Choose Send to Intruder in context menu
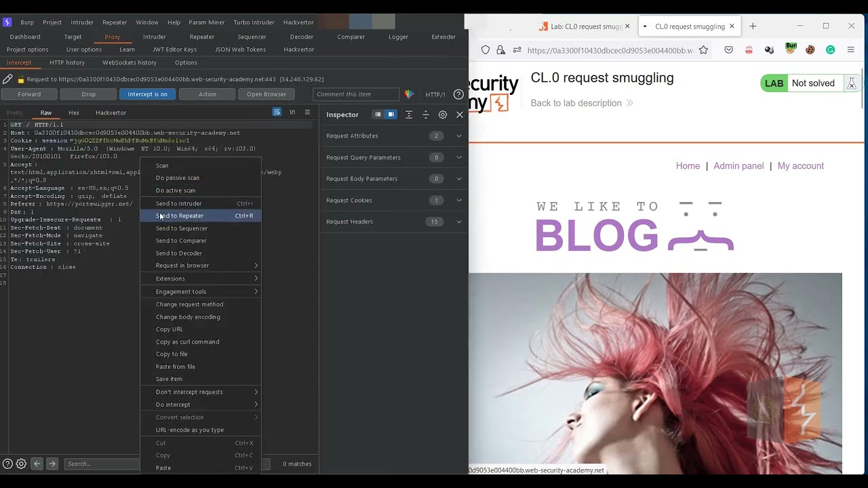The width and height of the screenshot is (868, 488). [x=201, y=203]
